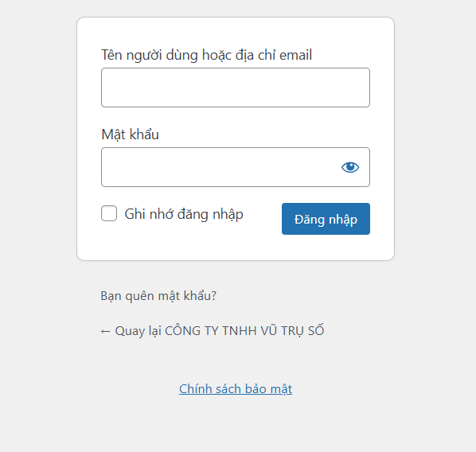The height and width of the screenshot is (452, 476).
Task: Click inside the password box left of the eye
Action: pos(219,167)
